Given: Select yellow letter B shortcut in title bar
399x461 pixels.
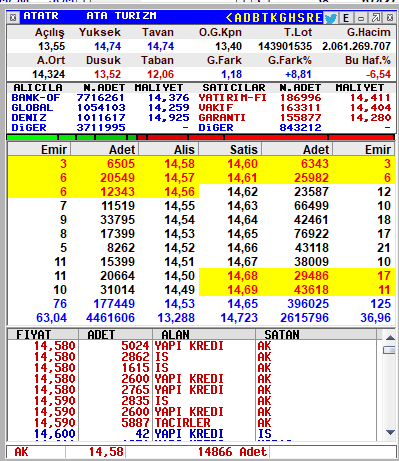Looking at the screenshot, I should [256, 18].
